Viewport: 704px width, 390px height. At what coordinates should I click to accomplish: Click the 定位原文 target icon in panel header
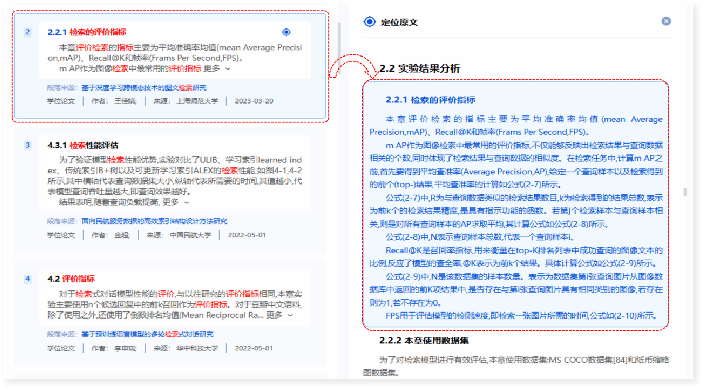[370, 22]
